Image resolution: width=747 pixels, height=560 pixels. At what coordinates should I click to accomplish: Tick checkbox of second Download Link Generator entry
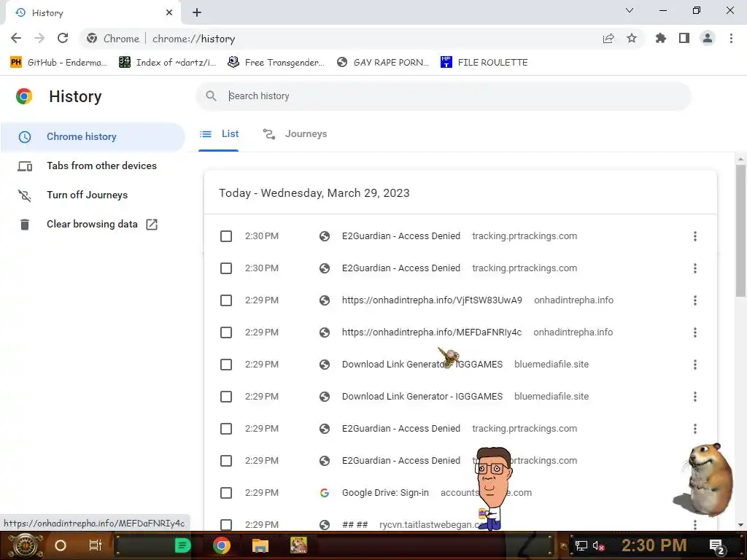click(x=226, y=397)
